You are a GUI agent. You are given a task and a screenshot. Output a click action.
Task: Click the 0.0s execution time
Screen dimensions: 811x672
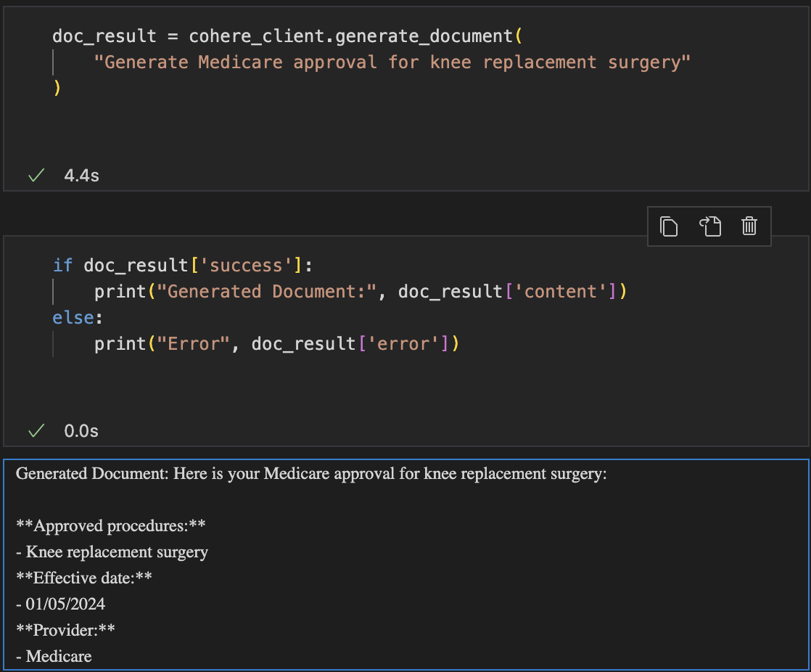click(81, 431)
